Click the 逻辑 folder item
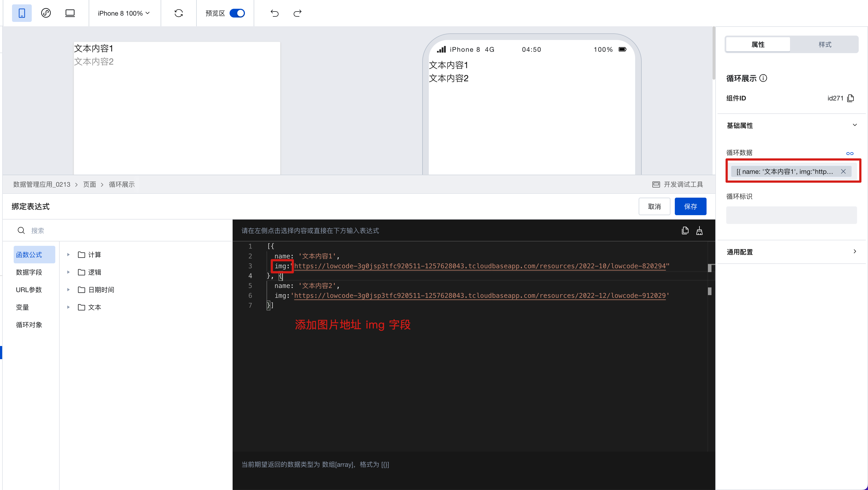This screenshot has height=490, width=868. [x=89, y=272]
